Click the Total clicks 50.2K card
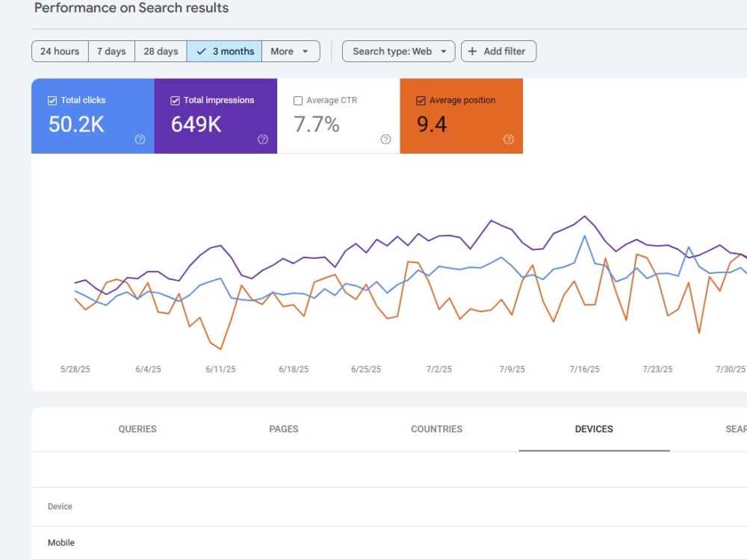 coord(93,116)
